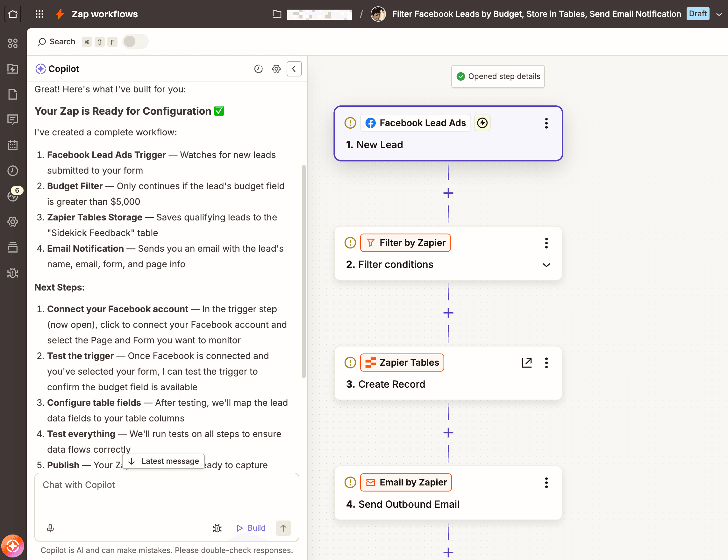Click '3. Create Record' step title
Screen dimensions: 728x560
[x=385, y=384]
